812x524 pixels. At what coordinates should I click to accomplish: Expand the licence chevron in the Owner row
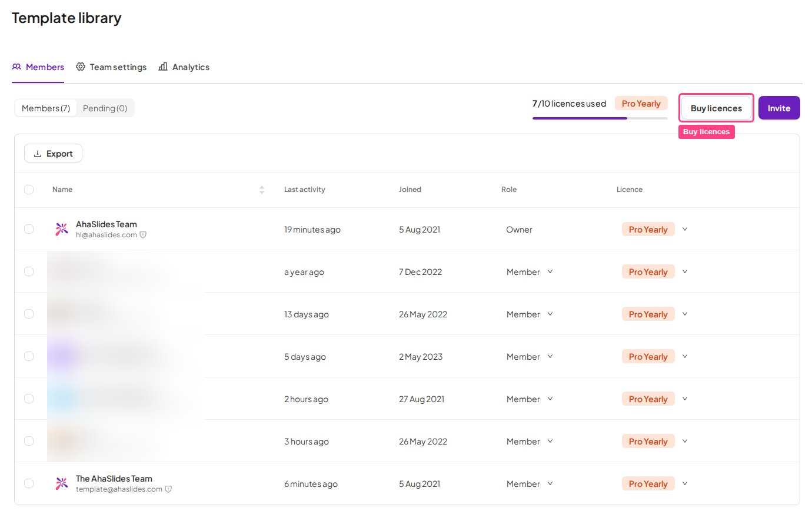coord(685,229)
